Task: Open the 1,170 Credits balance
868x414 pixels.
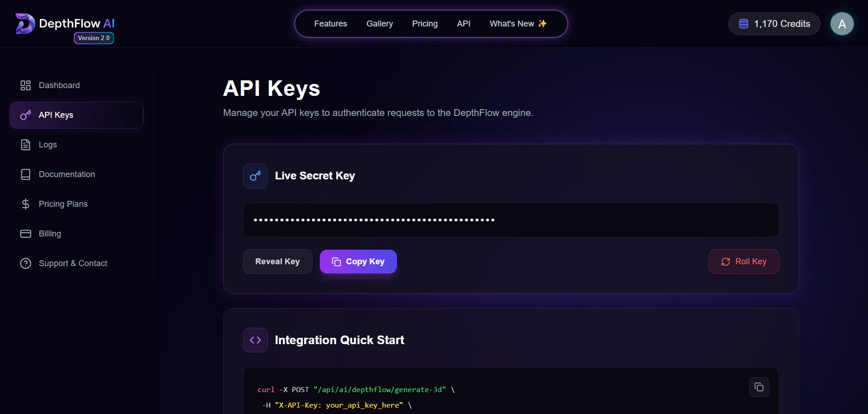Action: click(x=774, y=24)
